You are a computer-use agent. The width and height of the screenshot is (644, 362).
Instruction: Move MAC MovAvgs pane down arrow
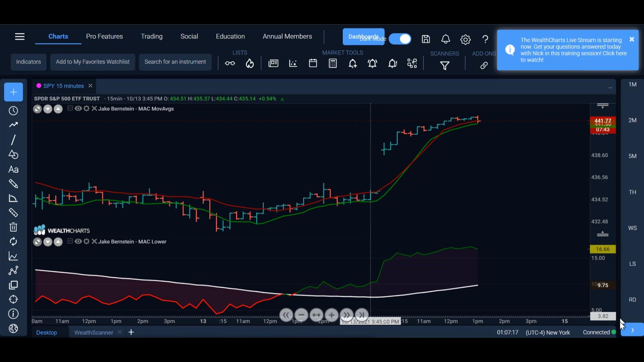48,109
